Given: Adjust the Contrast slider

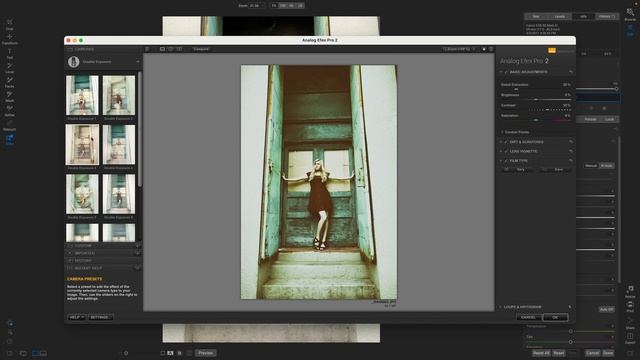Looking at the screenshot, I should 536,109.
